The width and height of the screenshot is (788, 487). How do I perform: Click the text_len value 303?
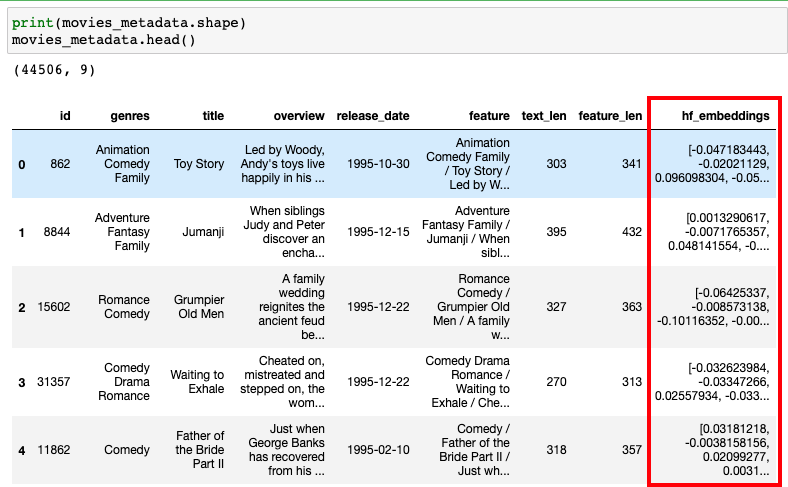[556, 164]
